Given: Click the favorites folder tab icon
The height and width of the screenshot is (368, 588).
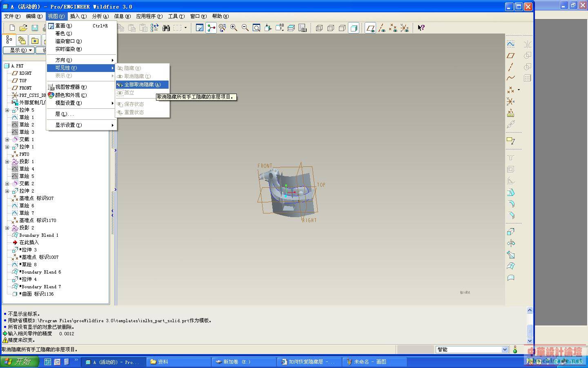Looking at the screenshot, I should (35, 40).
